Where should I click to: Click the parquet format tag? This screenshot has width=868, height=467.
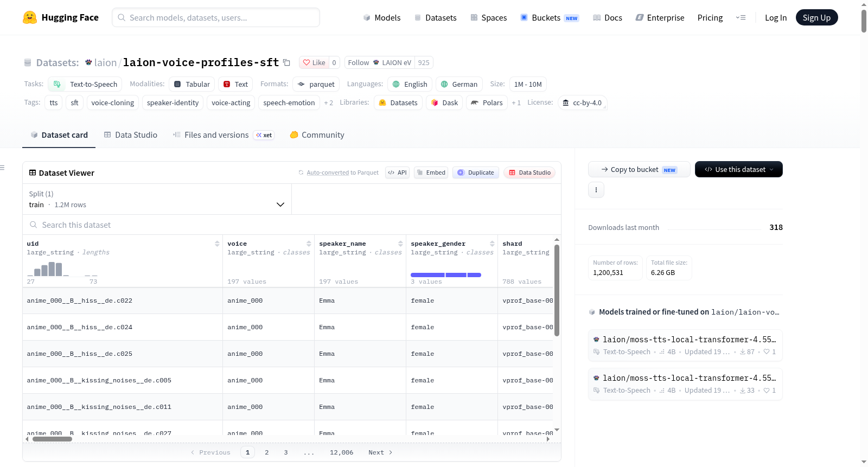316,84
